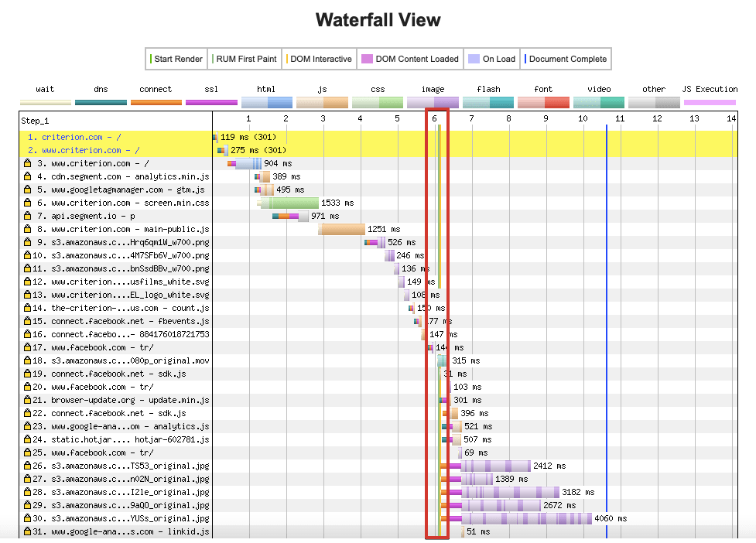Click the DOM Content Loaded legend entry
This screenshot has width=756, height=543.
tap(410, 59)
